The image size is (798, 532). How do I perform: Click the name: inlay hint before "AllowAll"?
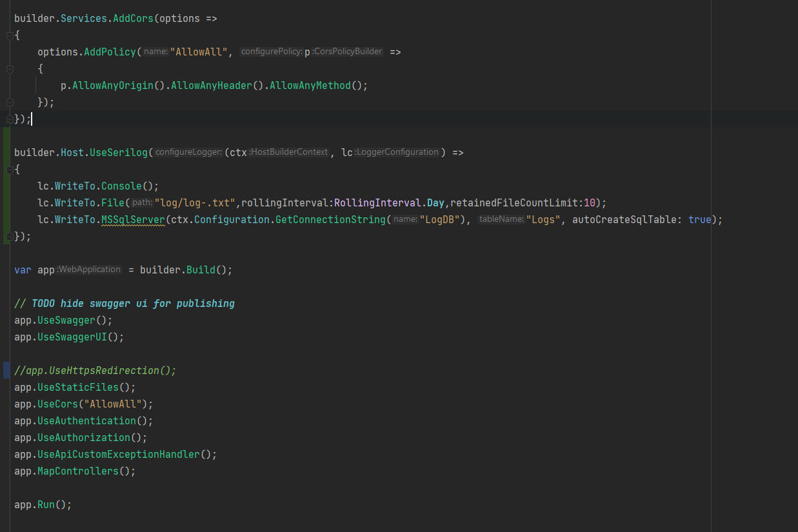click(x=155, y=52)
